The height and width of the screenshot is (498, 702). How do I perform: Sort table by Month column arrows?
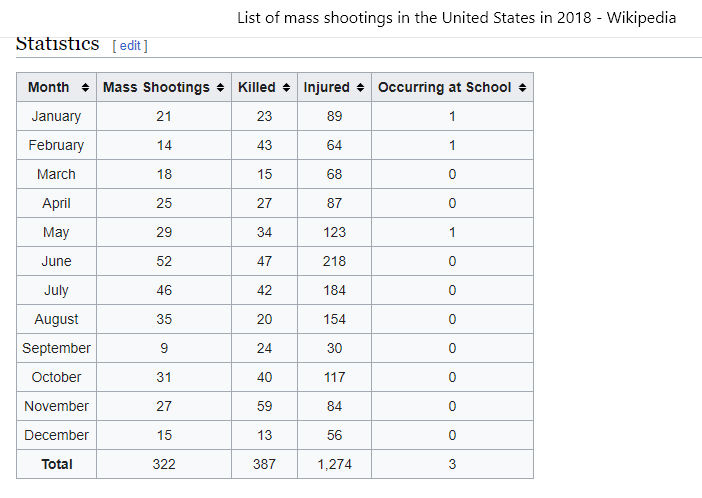[85, 88]
